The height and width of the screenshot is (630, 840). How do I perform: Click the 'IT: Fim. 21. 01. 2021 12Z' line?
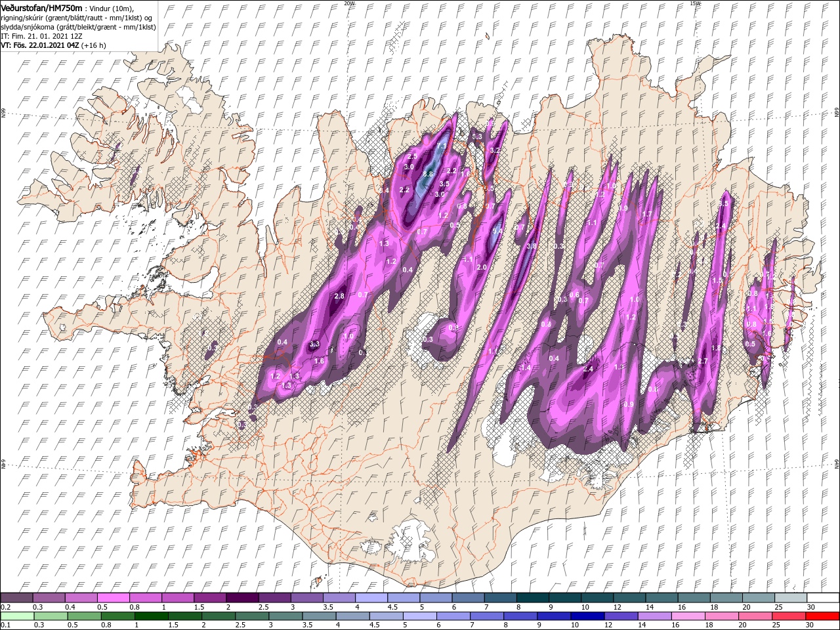coord(41,36)
